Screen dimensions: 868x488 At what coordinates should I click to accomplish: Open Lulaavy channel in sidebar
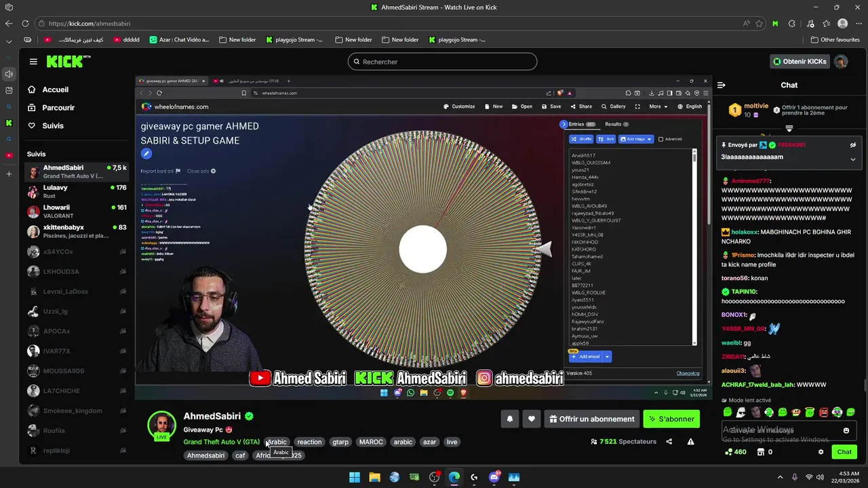point(77,192)
